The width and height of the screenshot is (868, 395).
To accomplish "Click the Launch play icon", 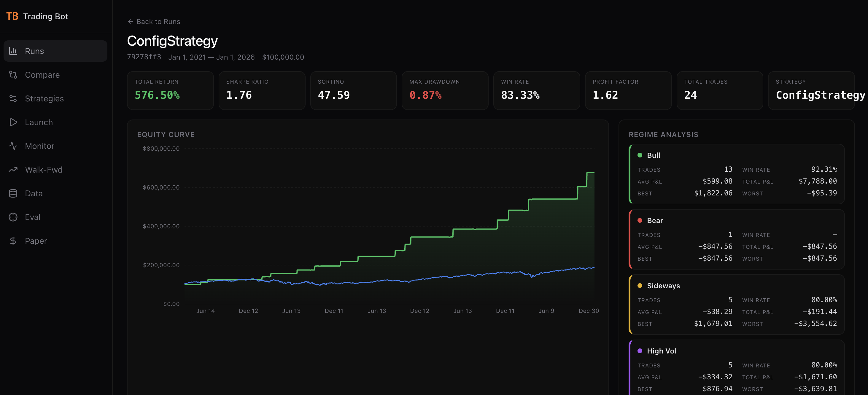I will point(13,122).
